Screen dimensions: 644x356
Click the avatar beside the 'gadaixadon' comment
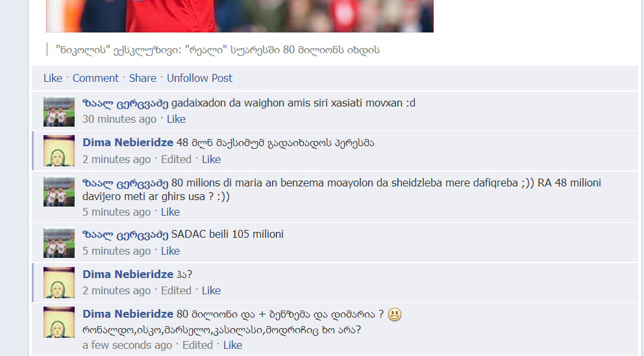(59, 111)
